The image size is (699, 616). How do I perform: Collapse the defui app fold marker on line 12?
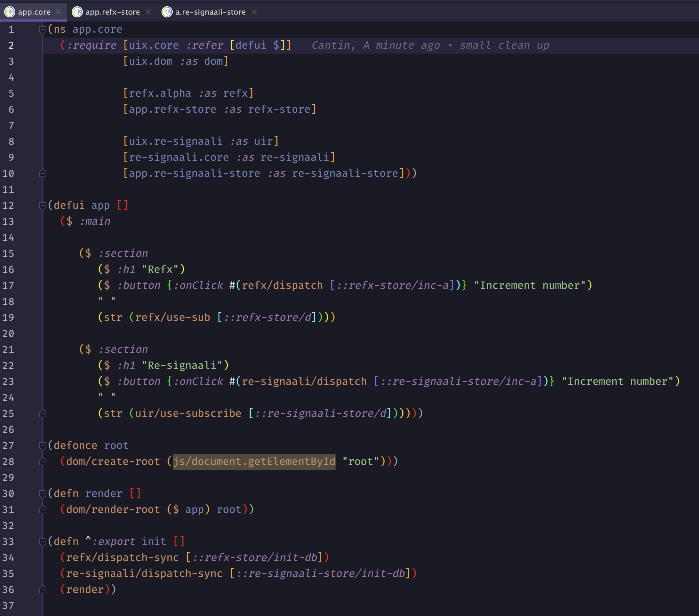tap(43, 206)
